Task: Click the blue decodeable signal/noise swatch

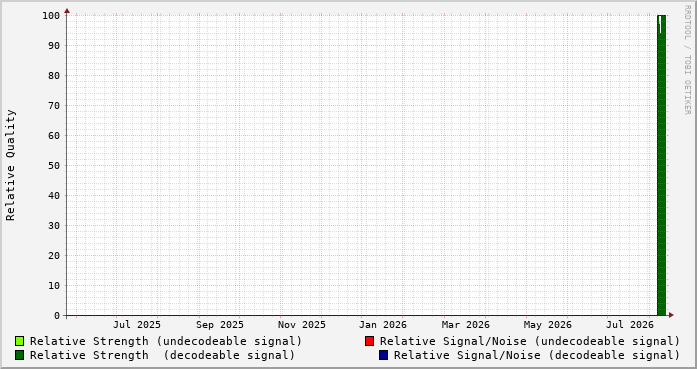Action: [x=384, y=355]
